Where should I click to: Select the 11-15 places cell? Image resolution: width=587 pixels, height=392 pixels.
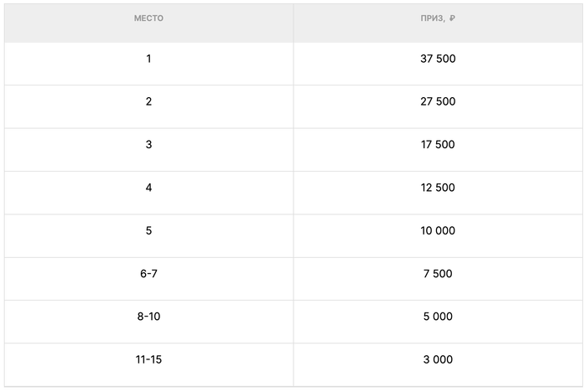148,359
